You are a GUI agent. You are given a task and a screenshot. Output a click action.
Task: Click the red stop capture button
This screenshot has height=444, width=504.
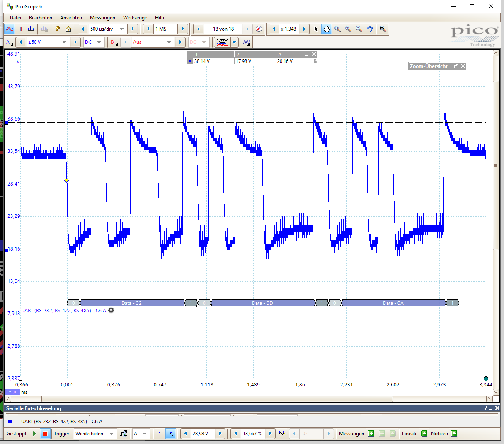45,434
